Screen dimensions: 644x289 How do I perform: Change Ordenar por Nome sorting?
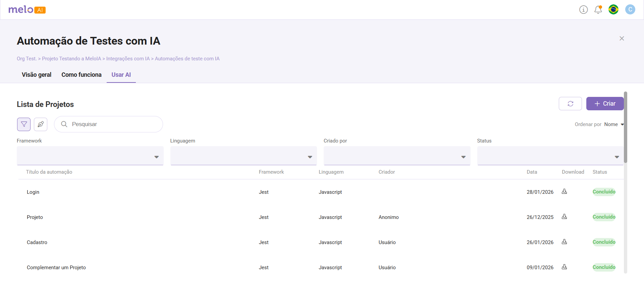tap(614, 124)
